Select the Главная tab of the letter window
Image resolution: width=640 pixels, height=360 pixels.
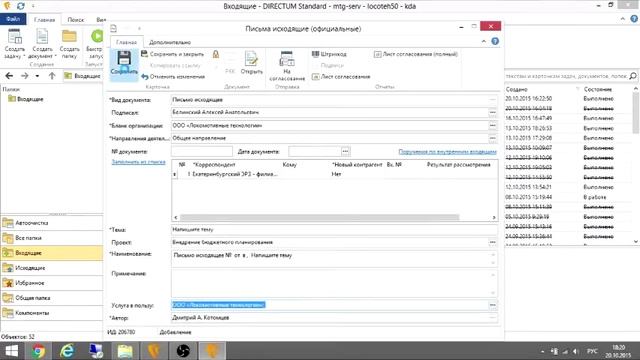pos(126,42)
